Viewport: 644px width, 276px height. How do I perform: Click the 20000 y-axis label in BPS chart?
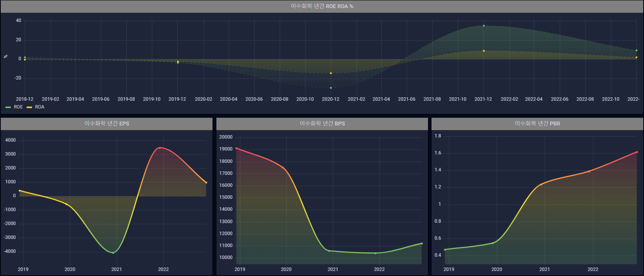(226, 137)
